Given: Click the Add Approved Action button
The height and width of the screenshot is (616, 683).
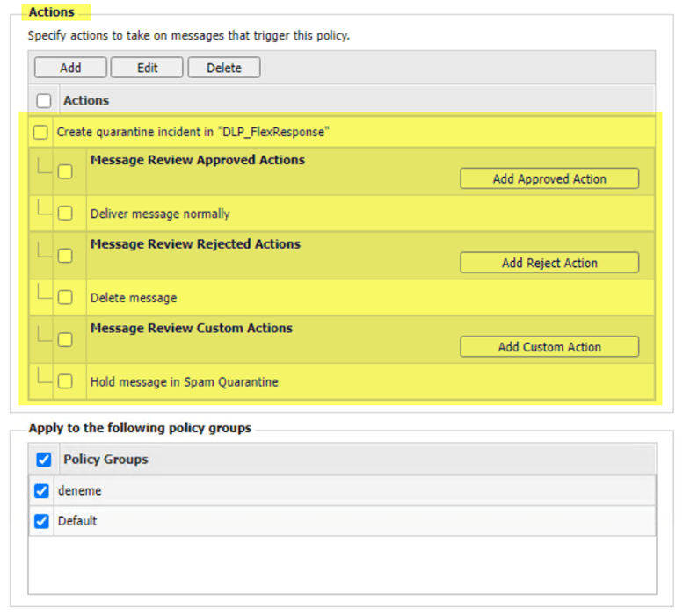Looking at the screenshot, I should (x=549, y=178).
